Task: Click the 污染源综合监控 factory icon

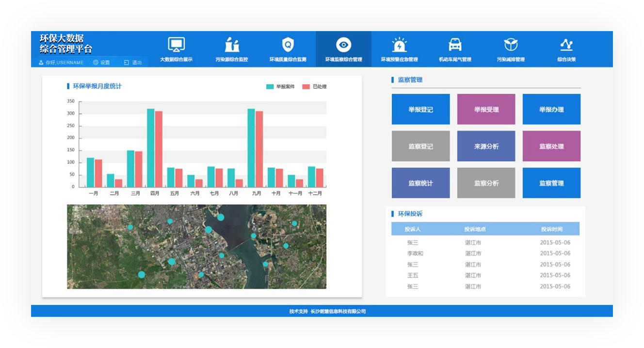Action: coord(232,45)
